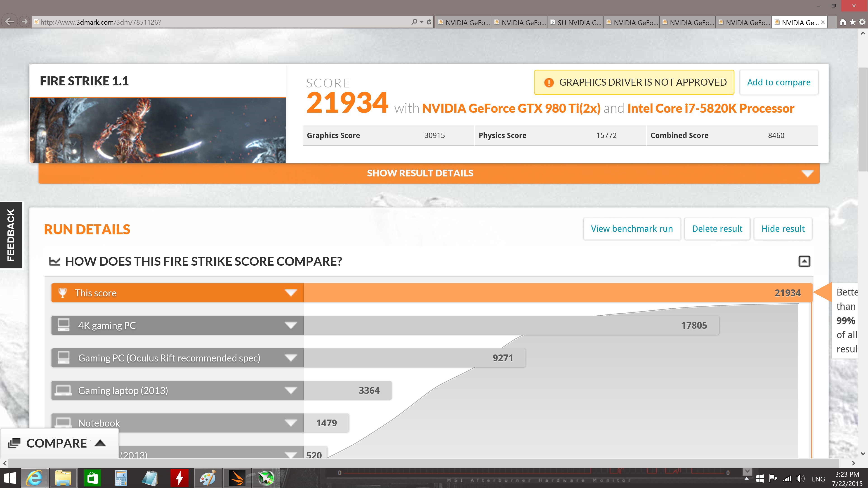This screenshot has width=868, height=488.
Task: Open browser settings gear icon
Action: coord(862,22)
